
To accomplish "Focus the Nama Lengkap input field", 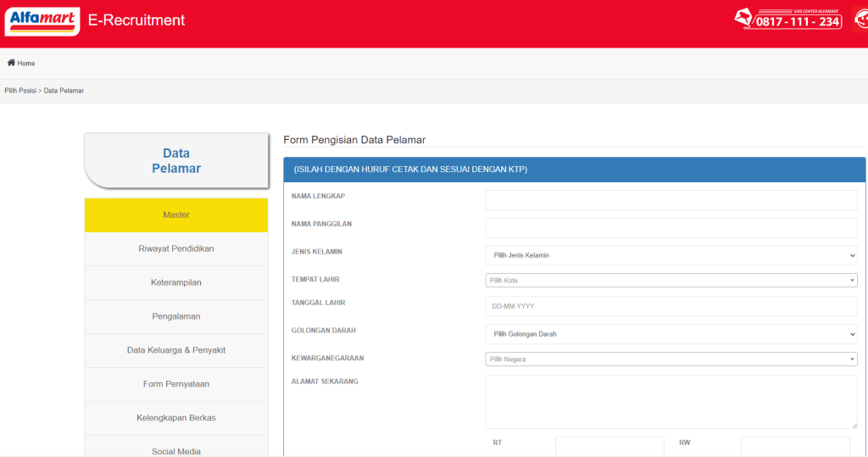I will [671, 200].
